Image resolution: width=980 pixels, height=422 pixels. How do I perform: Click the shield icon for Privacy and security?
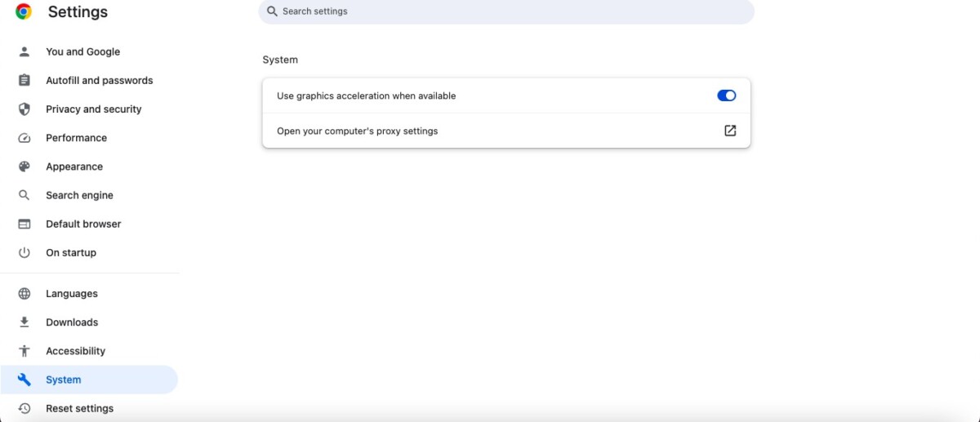pos(24,109)
